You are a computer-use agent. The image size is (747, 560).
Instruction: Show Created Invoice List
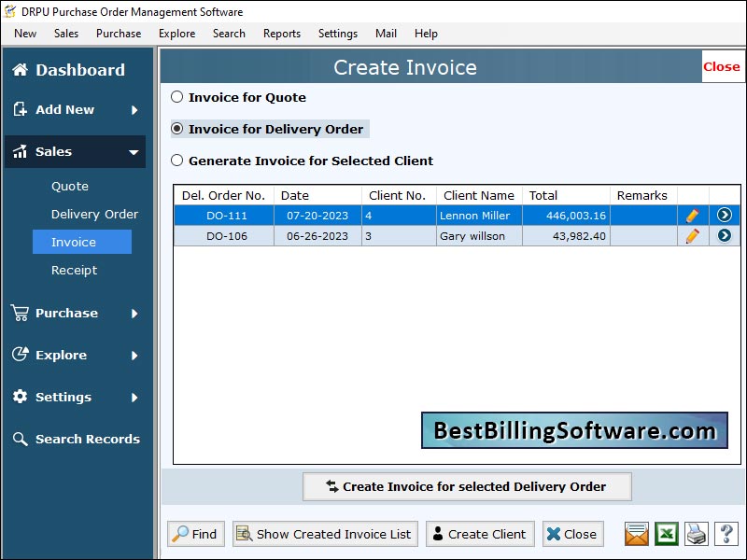(x=324, y=534)
